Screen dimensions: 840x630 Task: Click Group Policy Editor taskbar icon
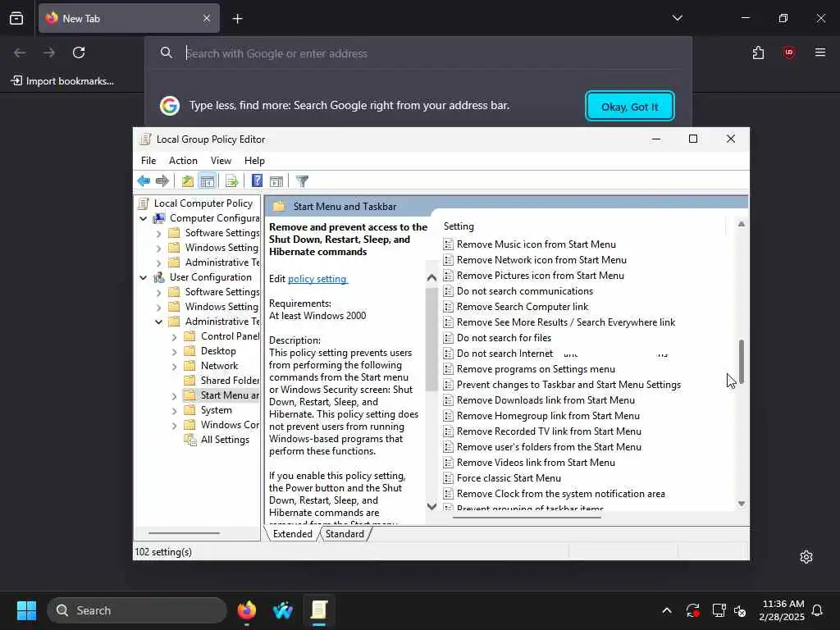pyautogui.click(x=319, y=610)
